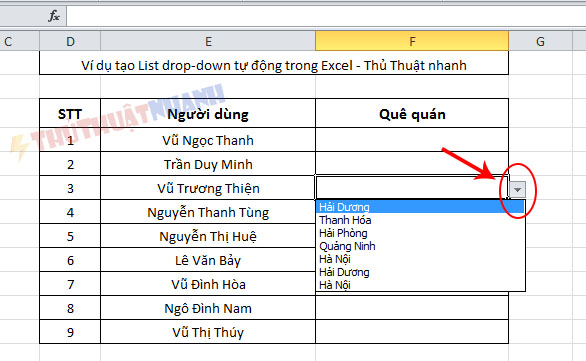Image resolution: width=586 pixels, height=361 pixels.
Task: Select STT cell with number 9
Action: tap(70, 332)
